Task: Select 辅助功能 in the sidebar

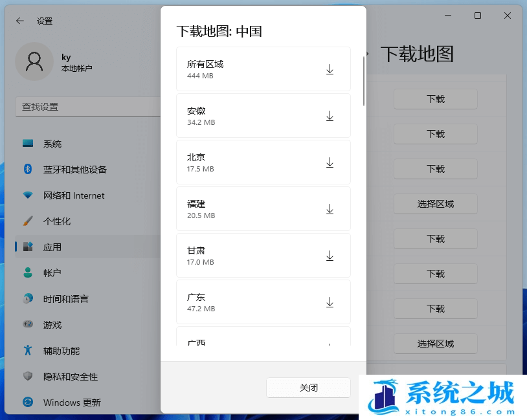Action: tap(62, 351)
